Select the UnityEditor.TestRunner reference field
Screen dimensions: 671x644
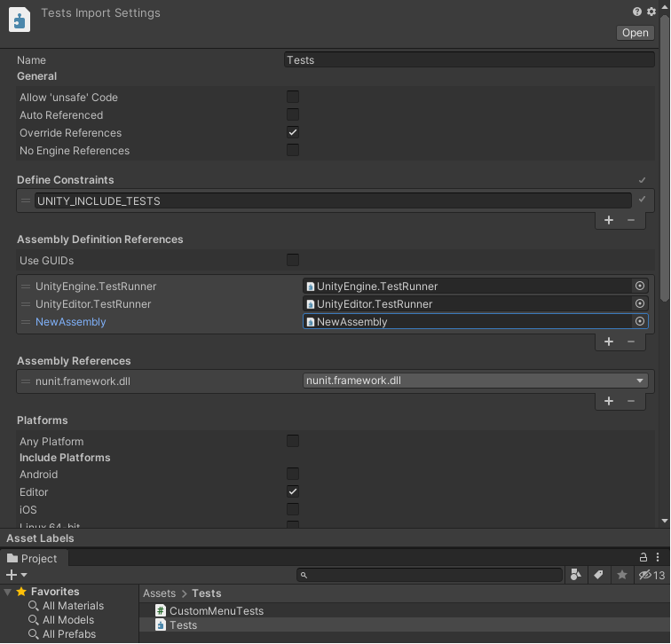(x=467, y=303)
